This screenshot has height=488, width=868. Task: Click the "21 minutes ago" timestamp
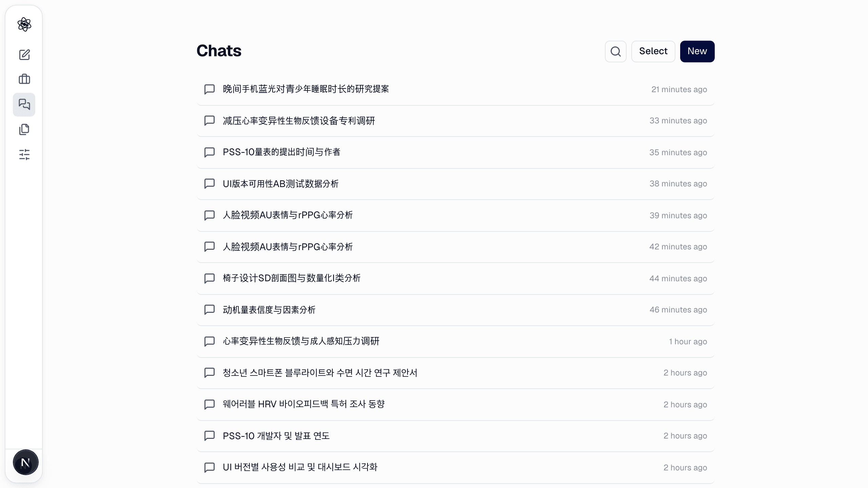coord(679,89)
